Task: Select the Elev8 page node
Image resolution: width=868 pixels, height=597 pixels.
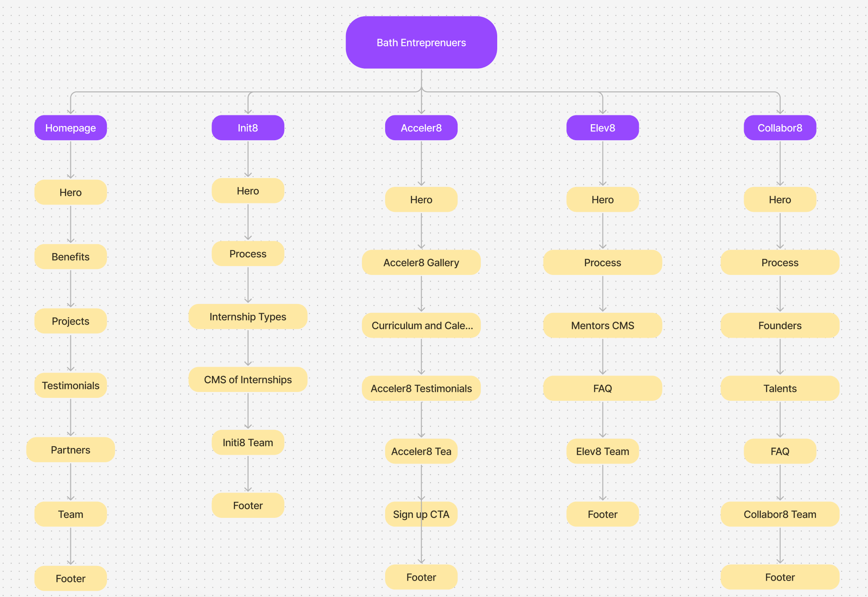Action: click(x=603, y=128)
